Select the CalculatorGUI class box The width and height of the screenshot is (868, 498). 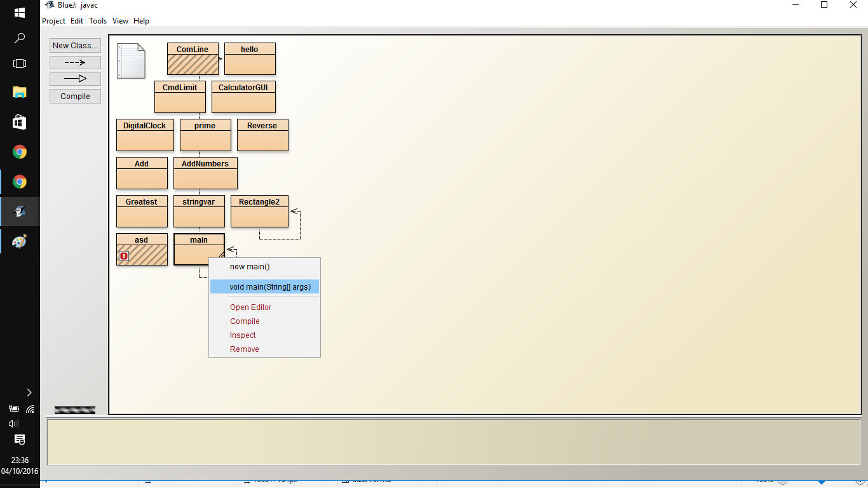click(x=243, y=97)
